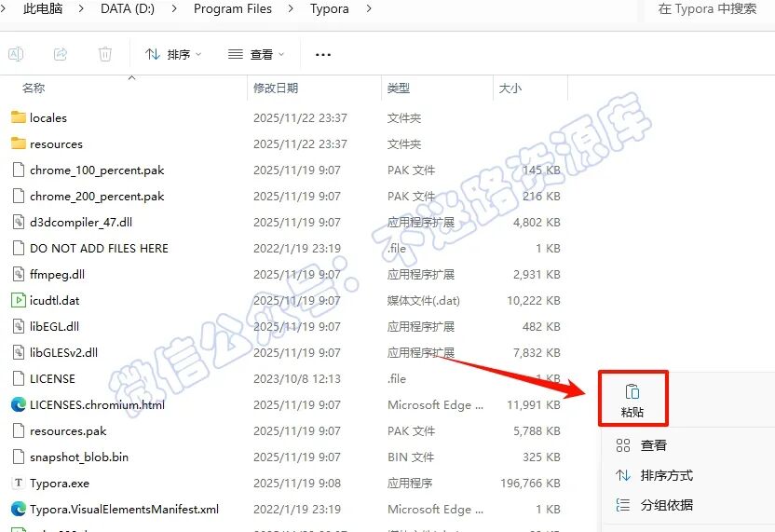Click LICENSE file icon
This screenshot has height=532, width=775.
pyautogui.click(x=19, y=378)
